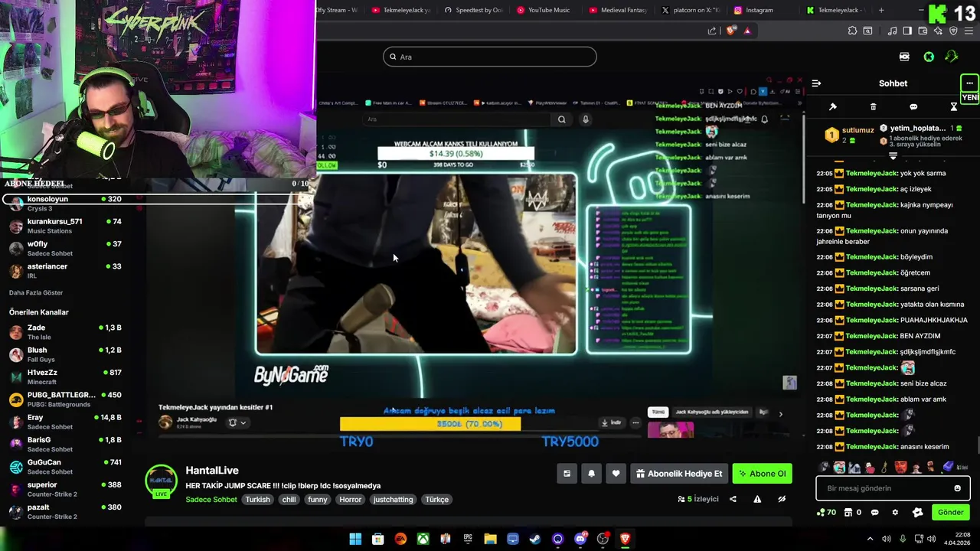This screenshot has width=980, height=551.
Task: Click the green Kick coin icon in header
Action: tap(929, 57)
